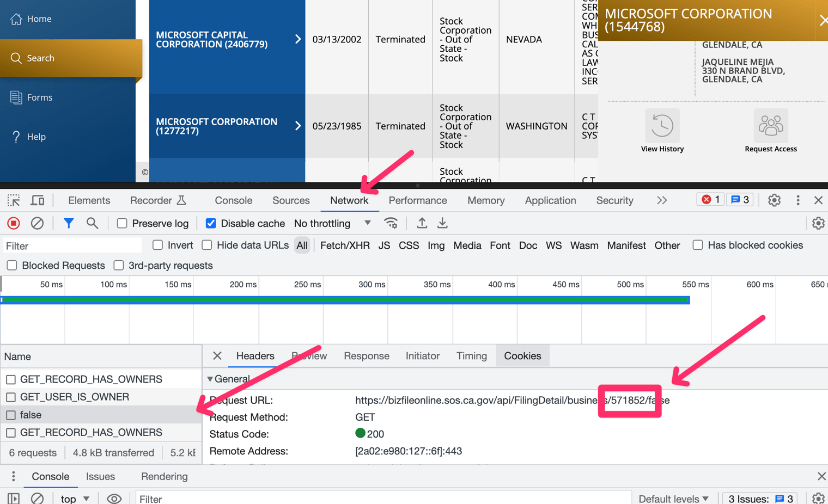Toggle the device toolbar icon
This screenshot has height=504, width=828.
(38, 200)
